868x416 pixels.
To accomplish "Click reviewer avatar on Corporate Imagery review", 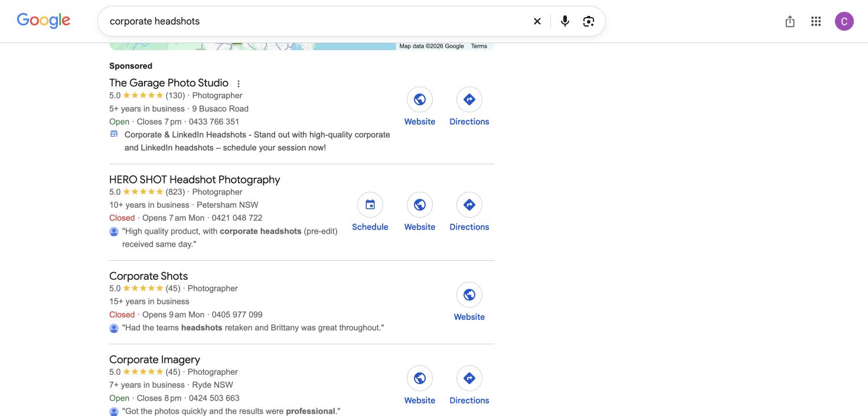I will click(114, 411).
